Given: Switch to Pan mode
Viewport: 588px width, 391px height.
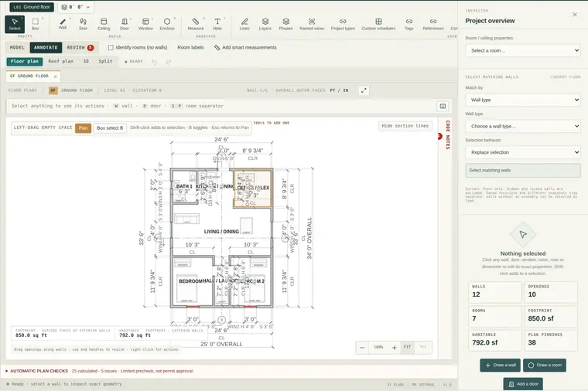Looking at the screenshot, I should click(83, 128).
